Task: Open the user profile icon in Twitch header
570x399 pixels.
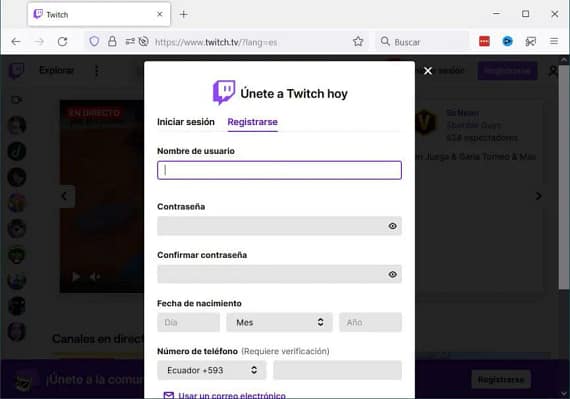Action: point(553,71)
